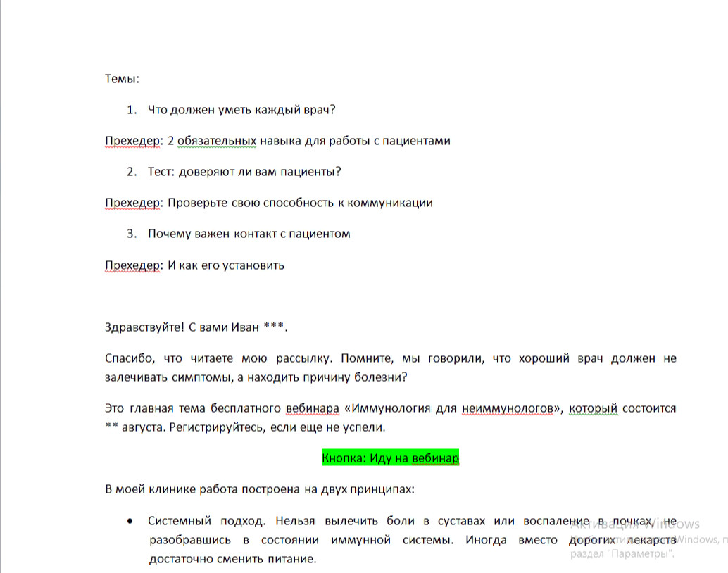Click the underlined word 'неиммунологов»'

[510, 408]
